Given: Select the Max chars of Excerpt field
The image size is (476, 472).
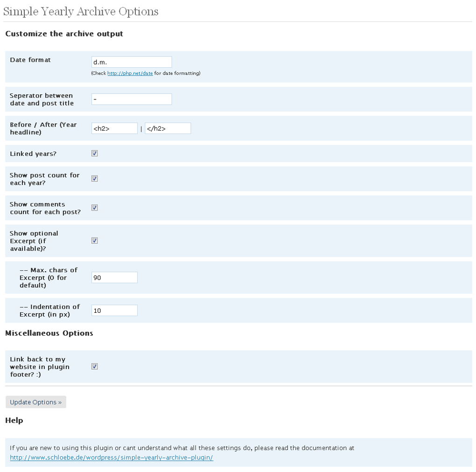Looking at the screenshot, I should [114, 277].
